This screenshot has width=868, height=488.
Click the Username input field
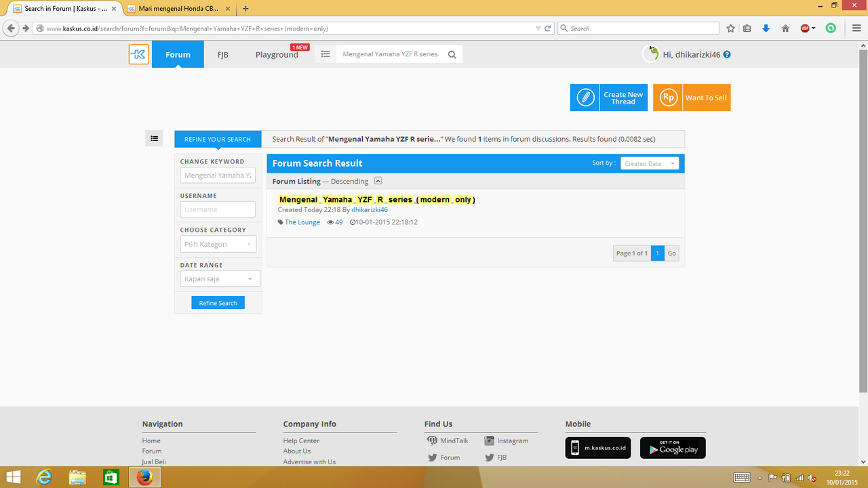218,209
